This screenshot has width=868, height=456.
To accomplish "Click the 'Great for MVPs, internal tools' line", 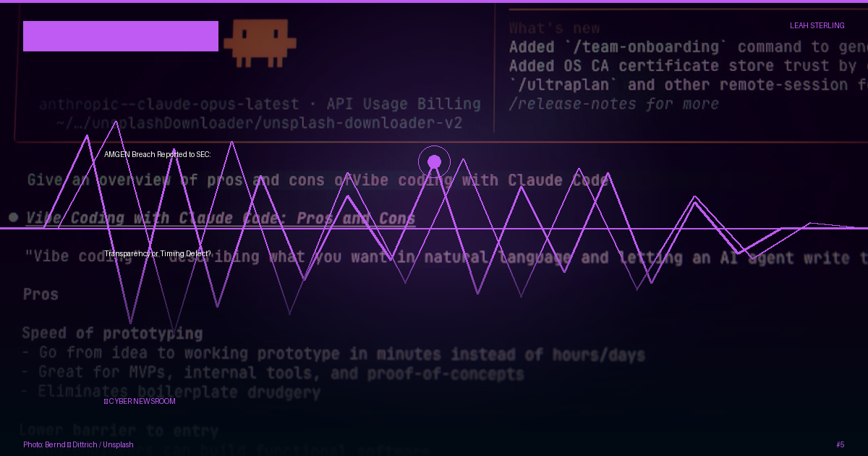I will tap(273, 373).
